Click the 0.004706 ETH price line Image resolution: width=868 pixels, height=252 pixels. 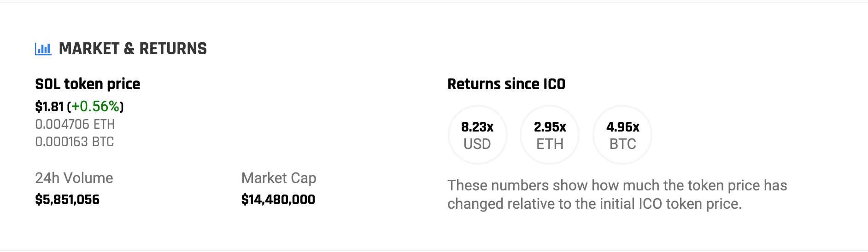click(x=75, y=124)
